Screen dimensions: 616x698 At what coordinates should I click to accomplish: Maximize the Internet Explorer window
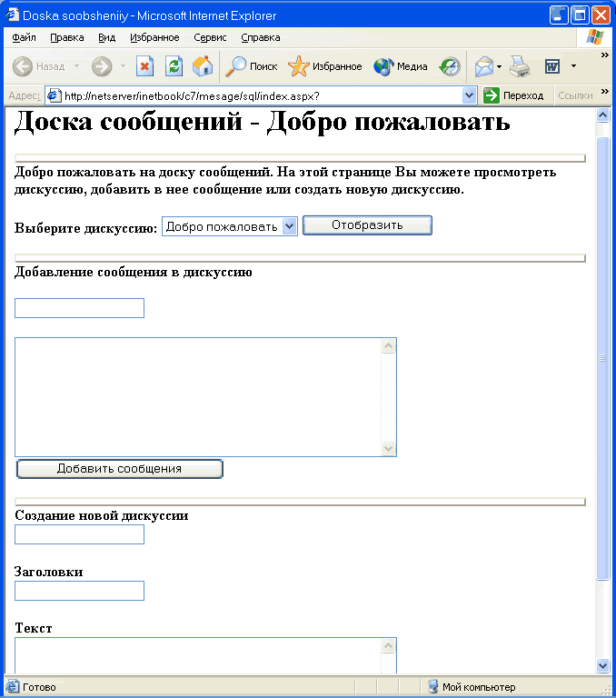(580, 15)
